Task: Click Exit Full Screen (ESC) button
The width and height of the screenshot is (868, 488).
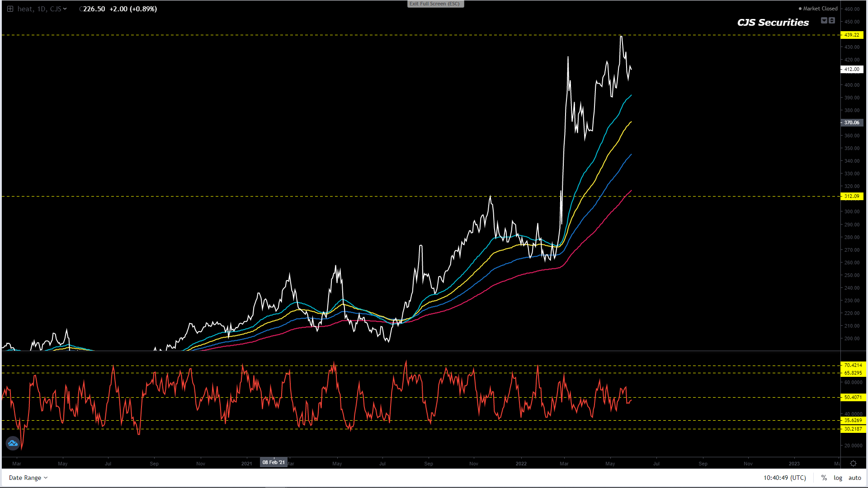Action: [x=435, y=4]
